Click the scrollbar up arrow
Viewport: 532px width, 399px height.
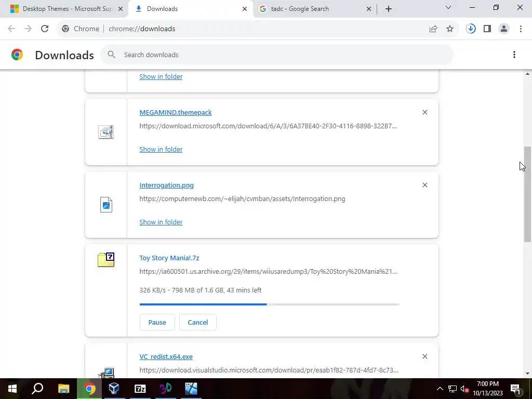[527, 74]
